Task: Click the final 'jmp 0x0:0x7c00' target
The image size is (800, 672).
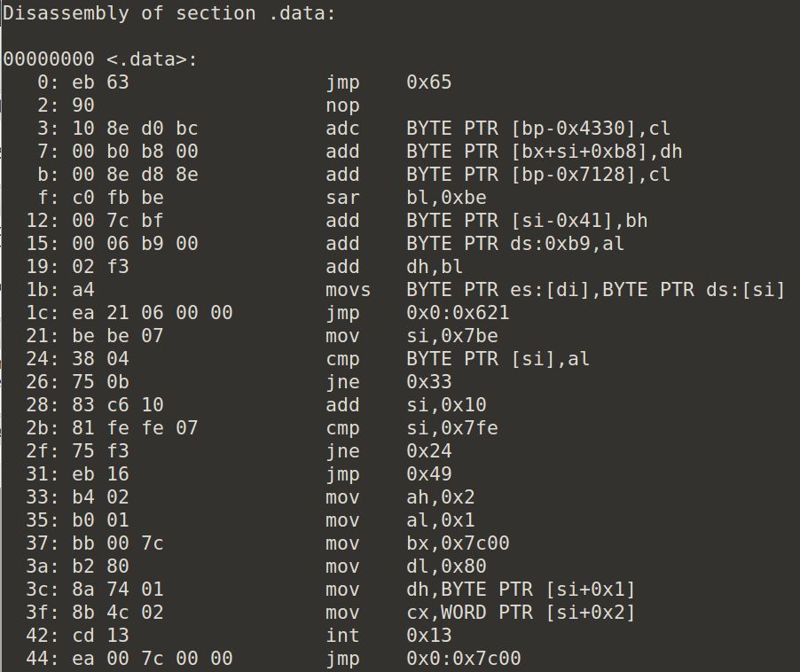Action: [463, 658]
